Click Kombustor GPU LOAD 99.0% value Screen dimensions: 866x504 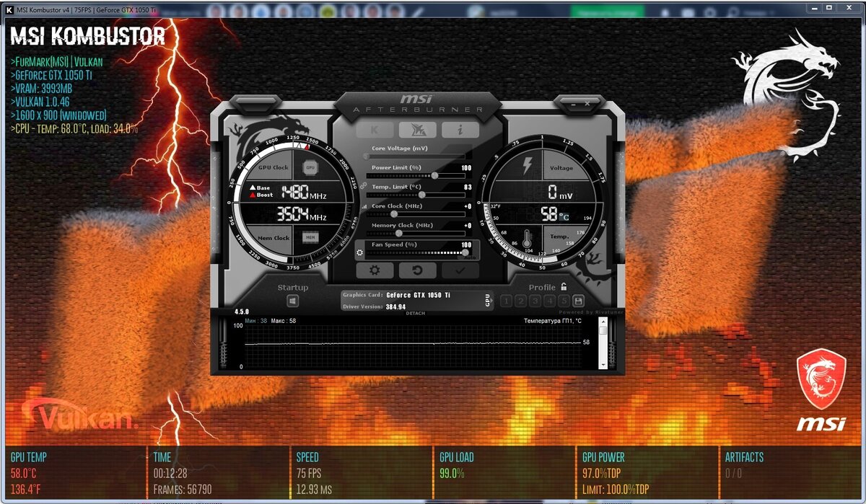452,474
